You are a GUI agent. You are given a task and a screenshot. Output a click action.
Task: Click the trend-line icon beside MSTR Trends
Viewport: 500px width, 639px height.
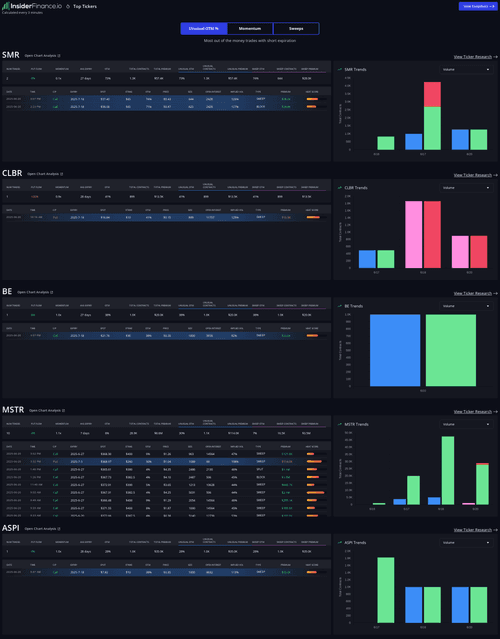click(x=340, y=424)
